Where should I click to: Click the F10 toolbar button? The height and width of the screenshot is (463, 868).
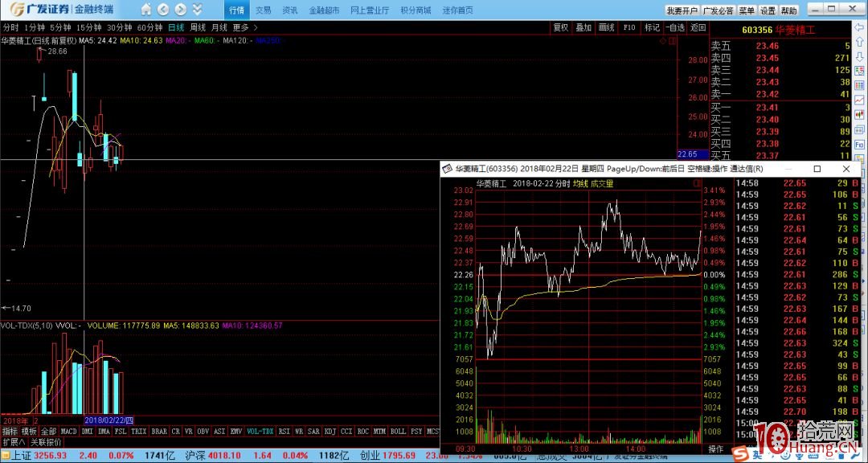pyautogui.click(x=629, y=27)
